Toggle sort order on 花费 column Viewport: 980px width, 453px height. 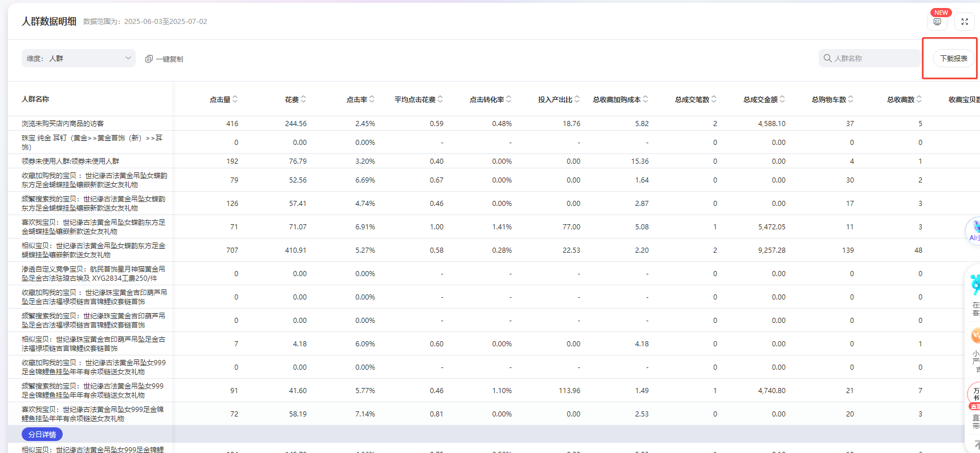[303, 99]
